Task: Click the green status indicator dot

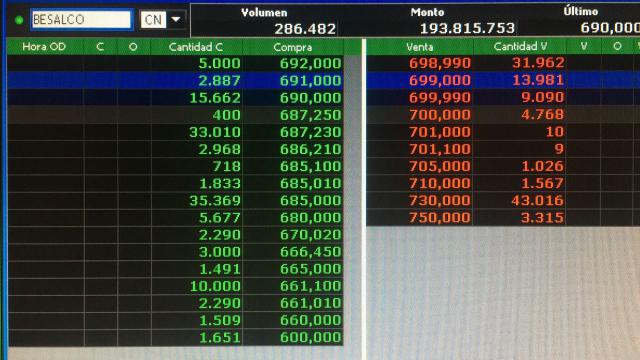Action: point(19,20)
